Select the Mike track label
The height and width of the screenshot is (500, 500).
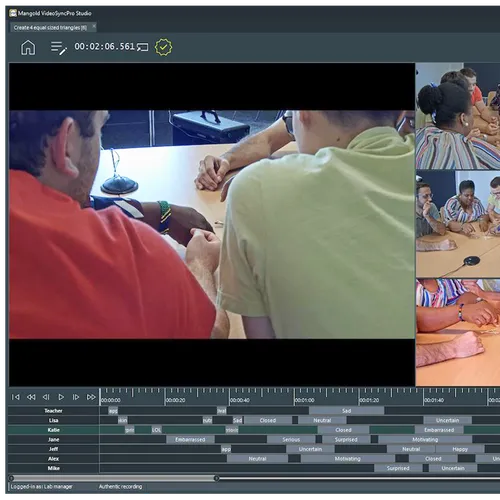pos(53,468)
